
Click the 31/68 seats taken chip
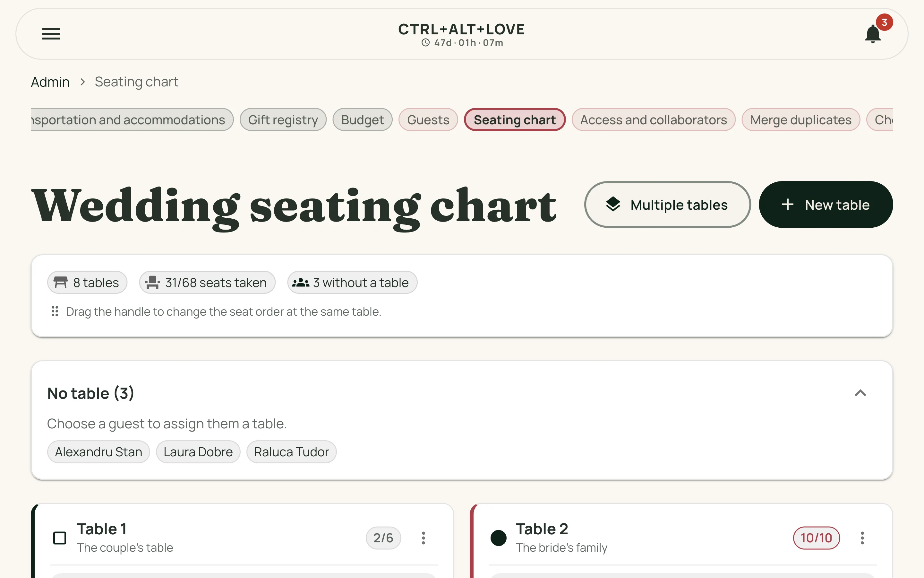click(x=207, y=283)
